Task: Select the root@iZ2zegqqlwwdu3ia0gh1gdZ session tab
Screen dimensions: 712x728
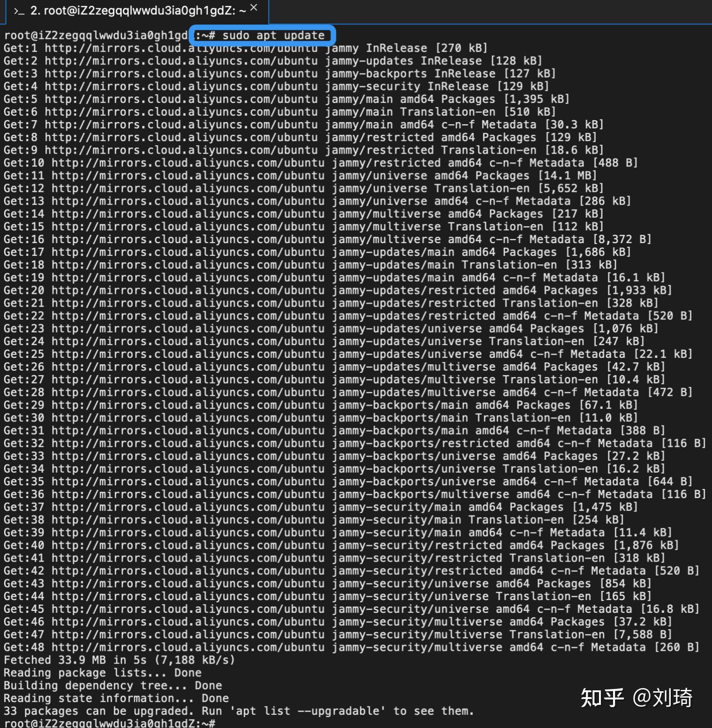Action: 137,11
